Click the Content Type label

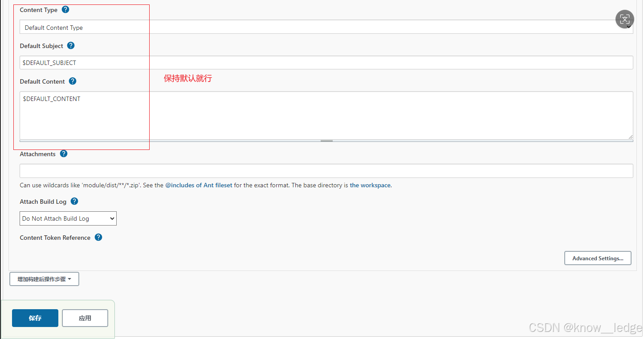coord(39,10)
